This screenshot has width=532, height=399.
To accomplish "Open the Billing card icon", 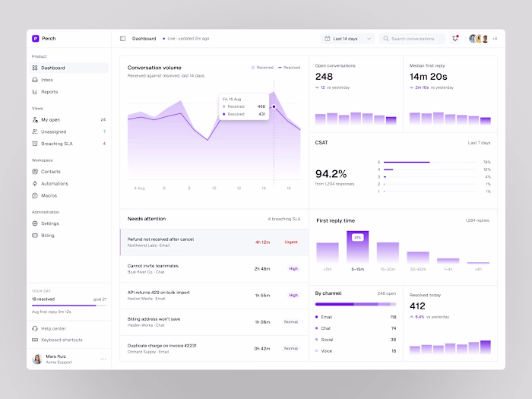I will (x=35, y=236).
